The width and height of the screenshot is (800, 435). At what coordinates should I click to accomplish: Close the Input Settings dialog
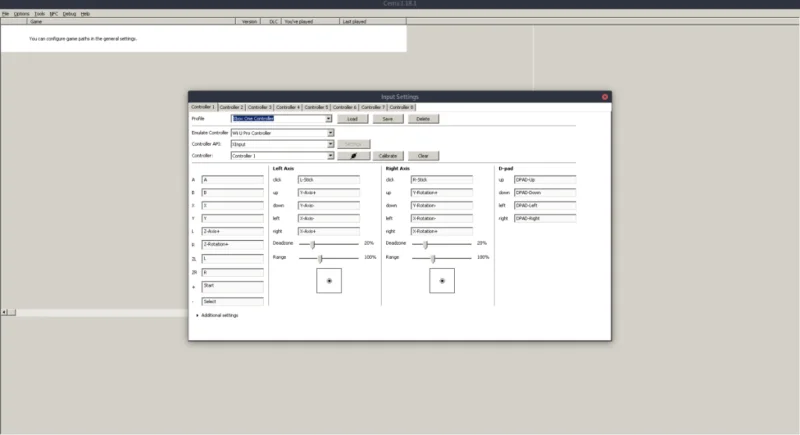pyautogui.click(x=605, y=96)
